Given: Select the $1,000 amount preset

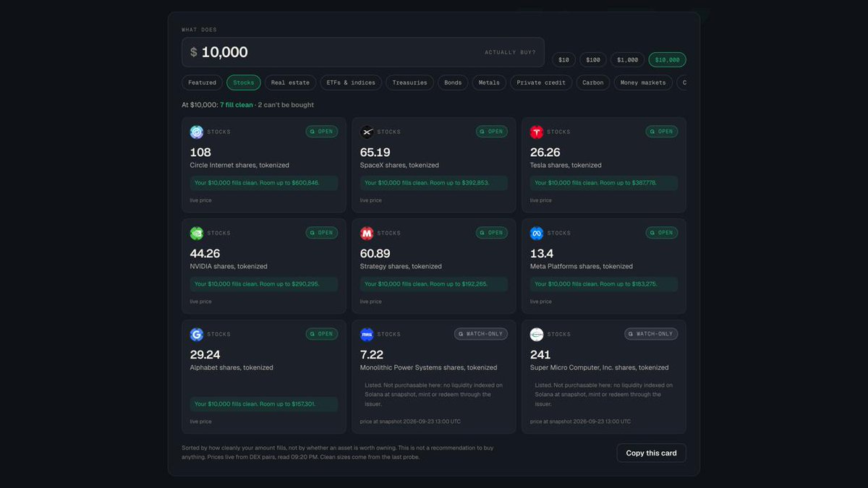Looking at the screenshot, I should pyautogui.click(x=628, y=60).
